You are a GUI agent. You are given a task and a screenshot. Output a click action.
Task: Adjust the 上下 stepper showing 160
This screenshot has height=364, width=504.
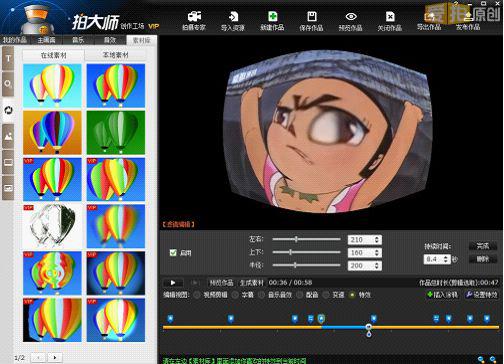[377, 253]
